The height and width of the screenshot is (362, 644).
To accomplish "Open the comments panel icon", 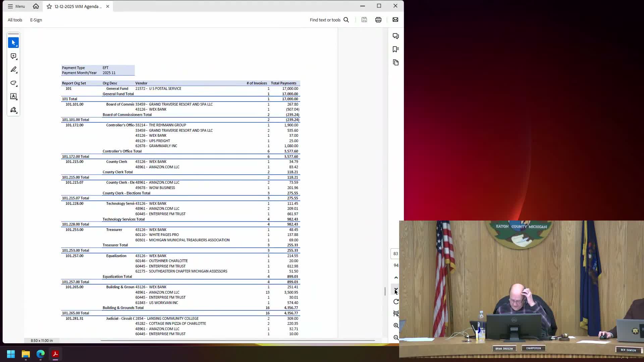I will tap(396, 36).
